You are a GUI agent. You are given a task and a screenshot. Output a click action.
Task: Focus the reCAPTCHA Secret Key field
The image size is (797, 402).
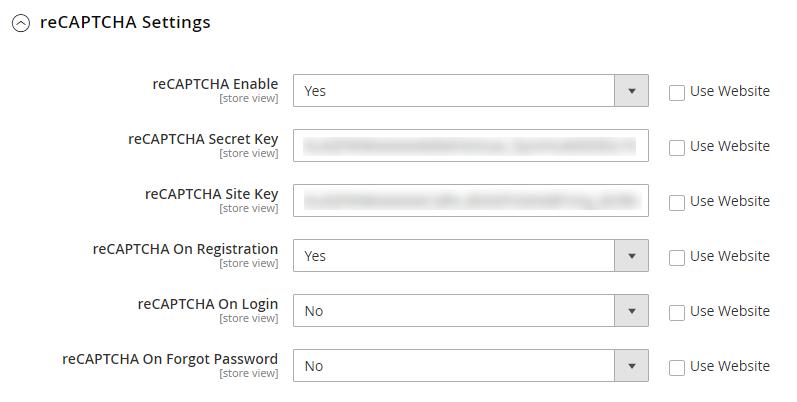470,146
